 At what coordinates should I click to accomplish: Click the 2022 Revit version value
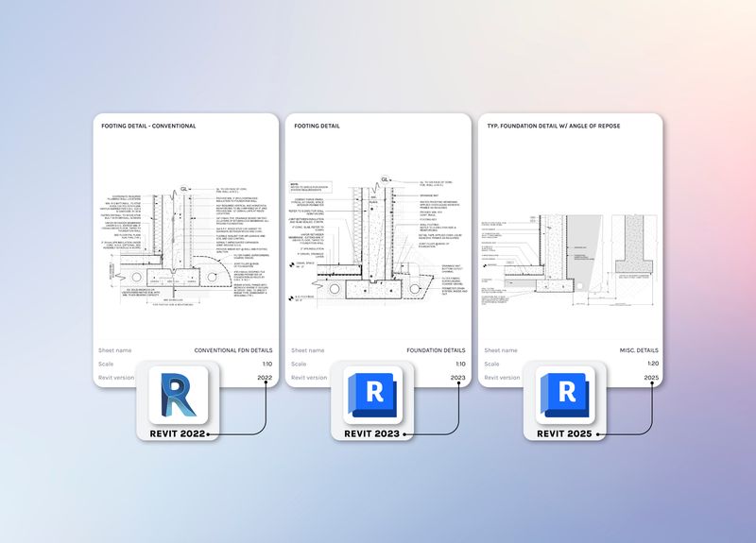[265, 377]
